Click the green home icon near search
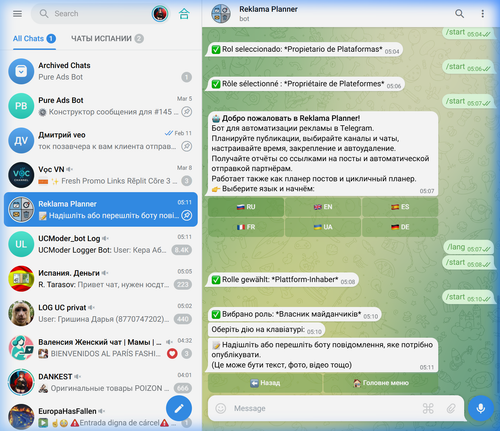 pyautogui.click(x=184, y=14)
